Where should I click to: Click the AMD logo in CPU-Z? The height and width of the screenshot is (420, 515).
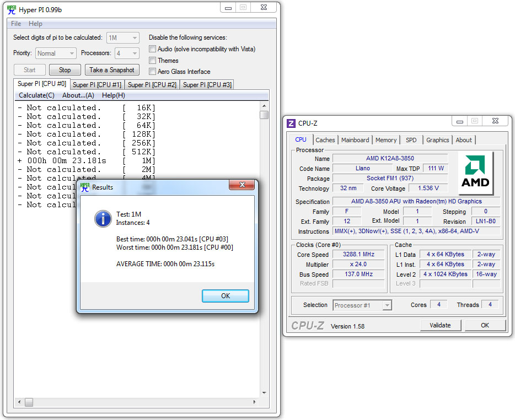[x=475, y=173]
